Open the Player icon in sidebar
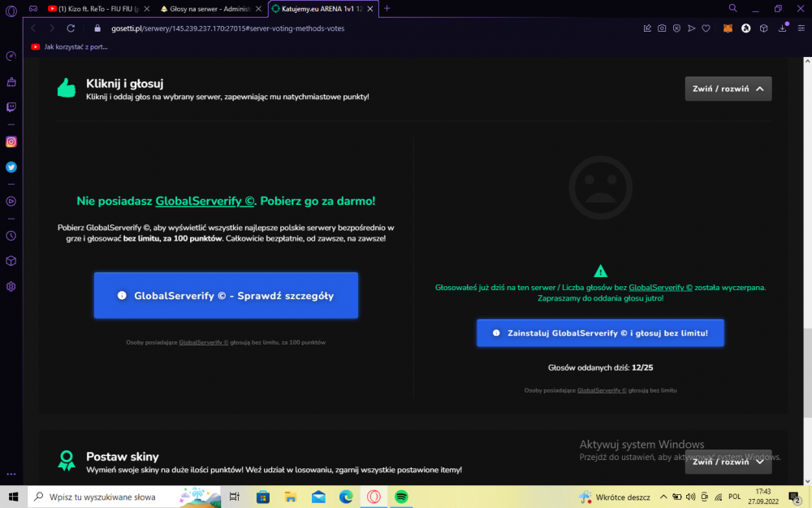Viewport: 812px width, 508px height. [11, 201]
